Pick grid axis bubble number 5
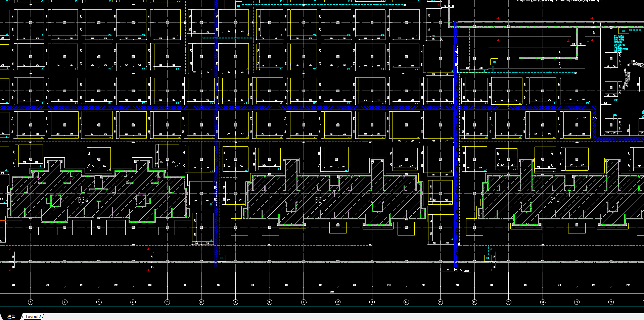Viewport: 644px width, 320px height. (99, 302)
